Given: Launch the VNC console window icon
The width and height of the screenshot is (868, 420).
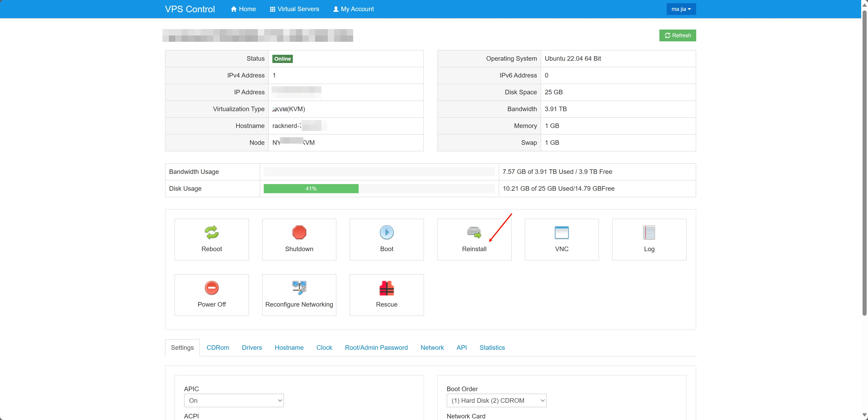Looking at the screenshot, I should point(561,232).
